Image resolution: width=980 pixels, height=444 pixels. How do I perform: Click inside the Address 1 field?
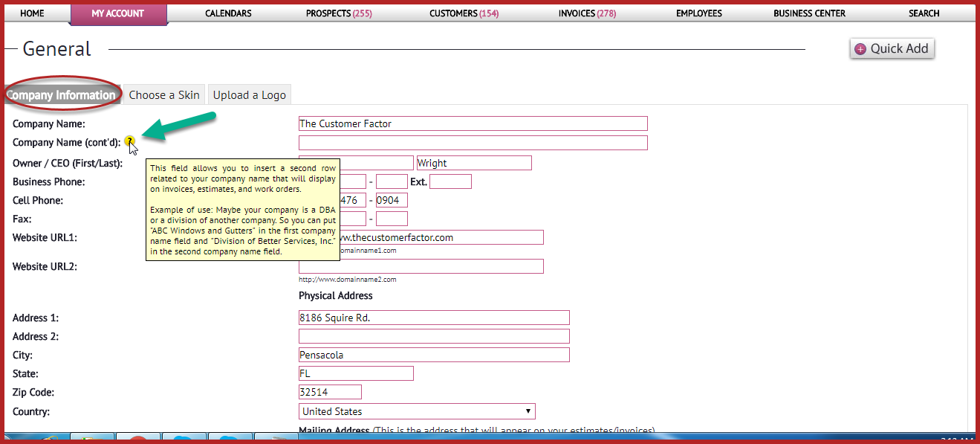tap(433, 318)
